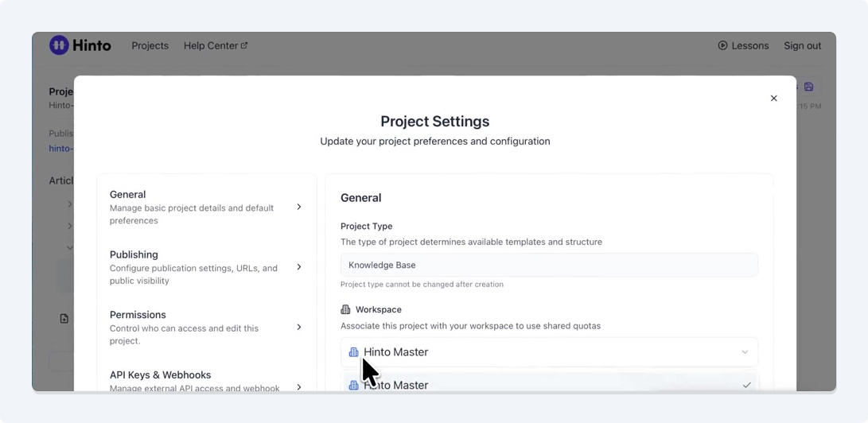Expand the Publishing section chevron
868x423 pixels.
(x=299, y=267)
